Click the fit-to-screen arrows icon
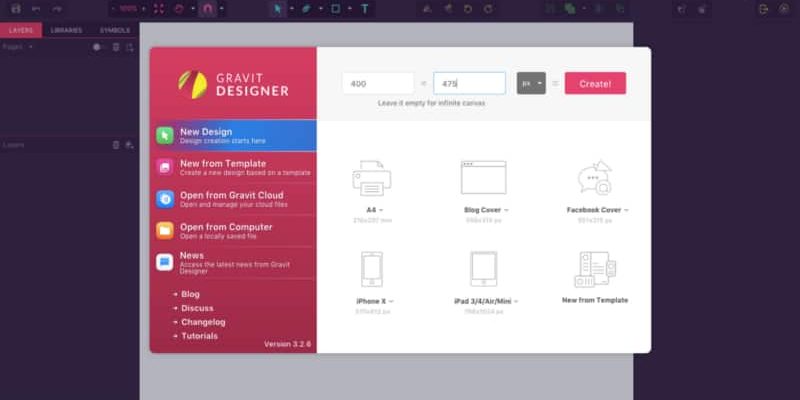 click(x=159, y=9)
